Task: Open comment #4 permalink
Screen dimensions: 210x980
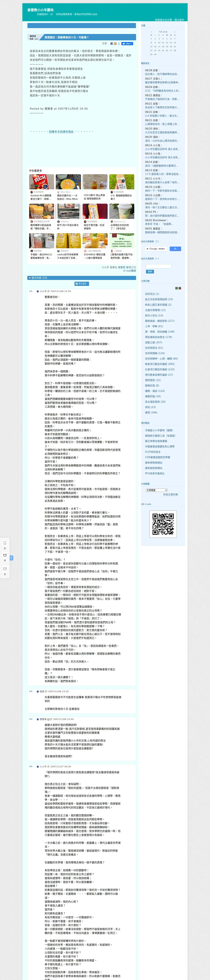Action: [x=31, y=767]
